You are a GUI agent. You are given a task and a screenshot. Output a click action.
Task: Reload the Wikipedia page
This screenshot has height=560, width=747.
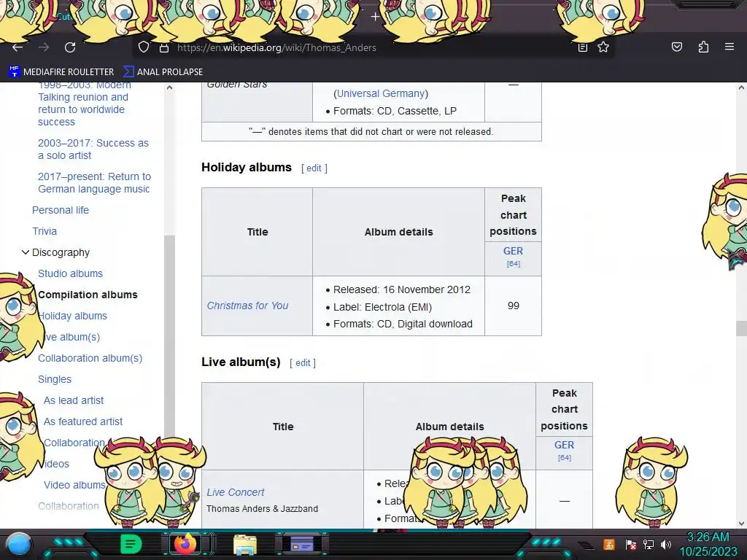70,47
